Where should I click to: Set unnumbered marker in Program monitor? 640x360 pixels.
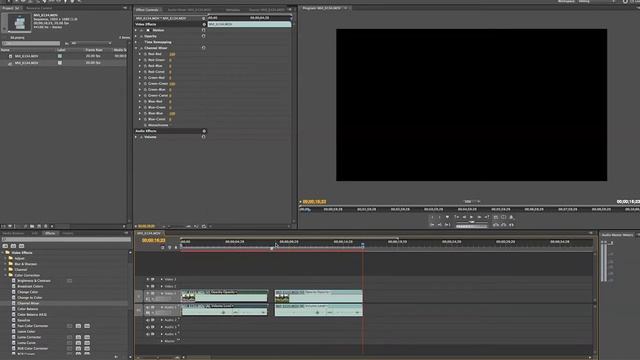[x=447, y=217]
